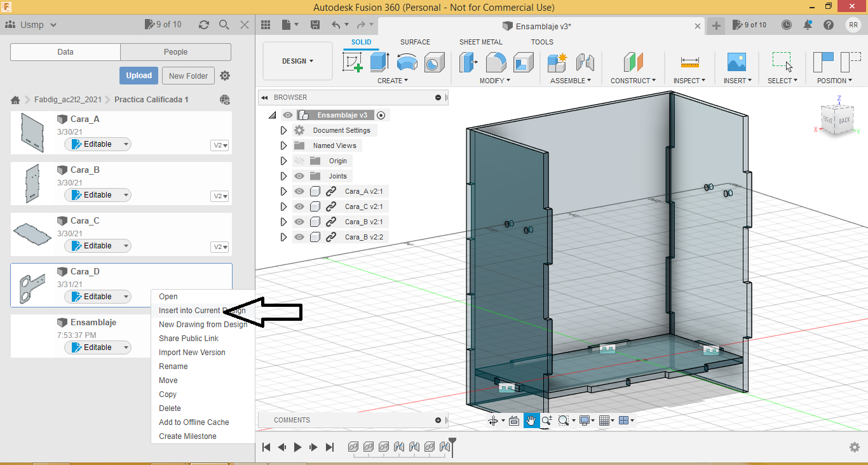Click the Look At tool

513,421
